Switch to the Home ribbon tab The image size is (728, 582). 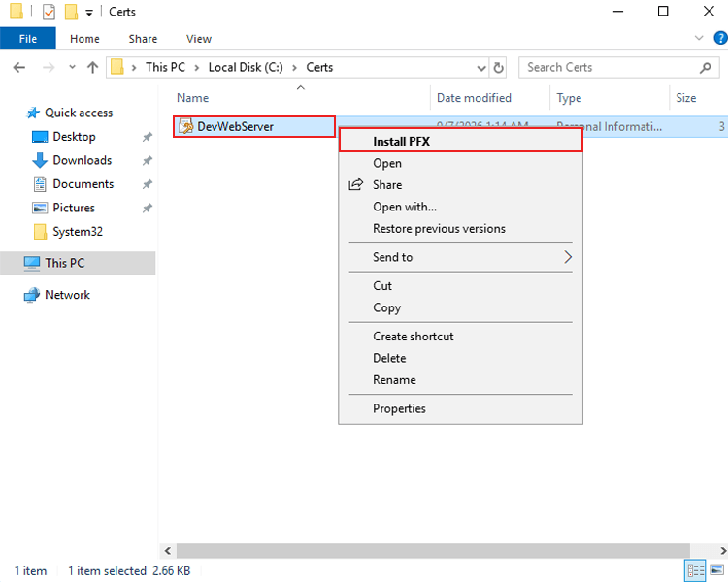[x=84, y=39]
